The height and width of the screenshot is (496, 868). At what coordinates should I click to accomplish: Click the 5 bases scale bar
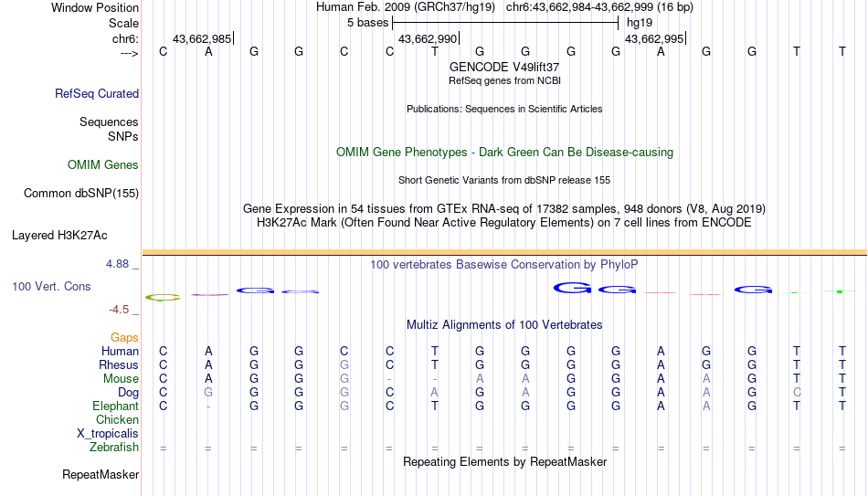pos(505,23)
